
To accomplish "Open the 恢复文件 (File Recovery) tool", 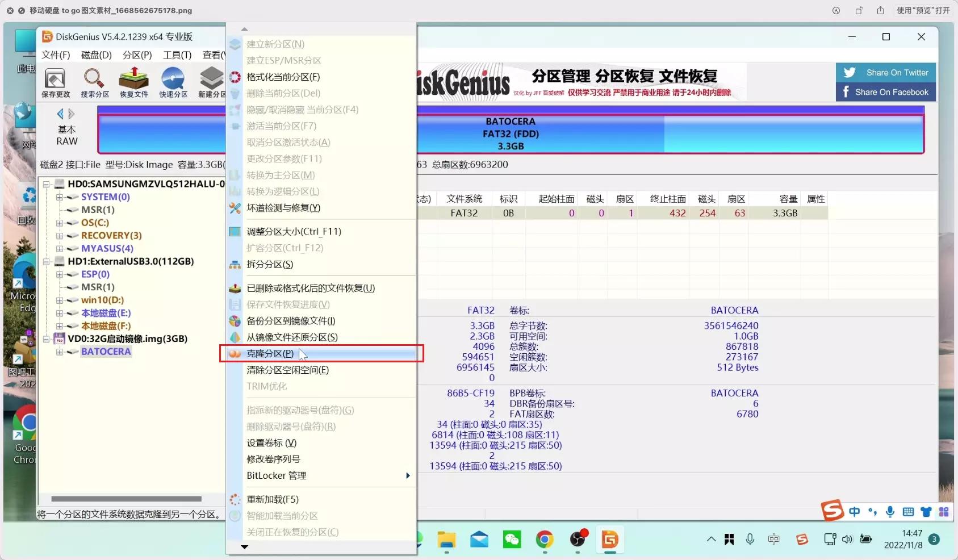I will click(x=133, y=81).
